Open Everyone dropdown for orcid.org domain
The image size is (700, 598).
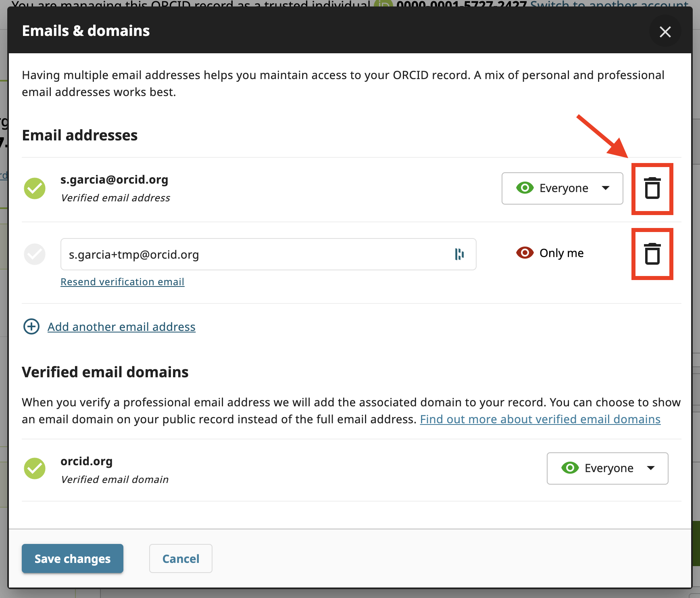[607, 468]
